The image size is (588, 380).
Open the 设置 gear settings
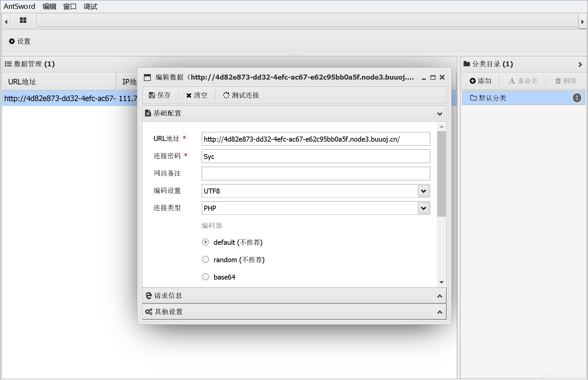pos(19,41)
